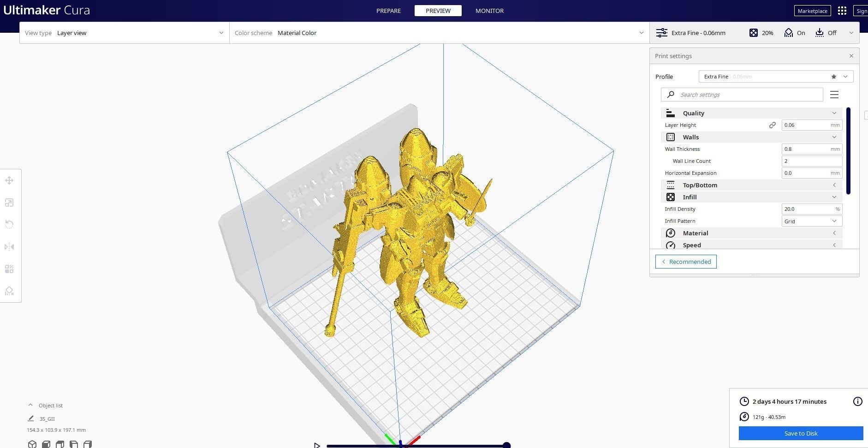
Task: Click the adhesion Off icon
Action: pos(820,33)
